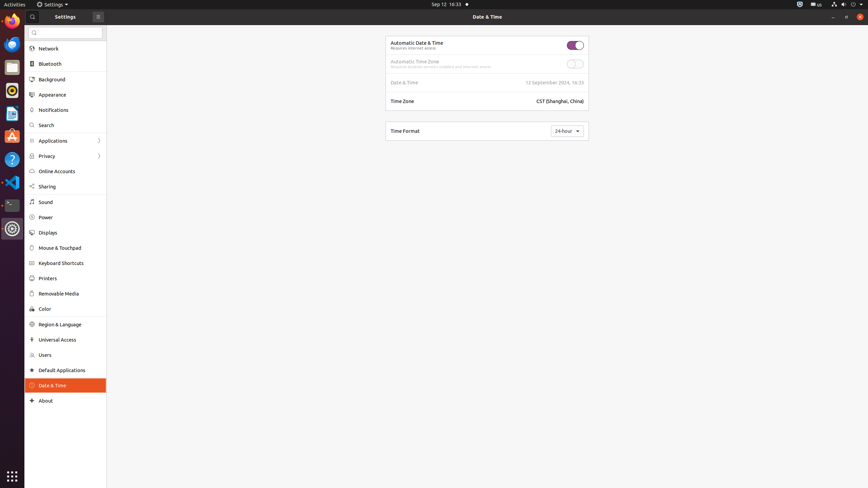Open Thunderbird mail from the dock
Screen dimensions: 868x488
(12, 44)
